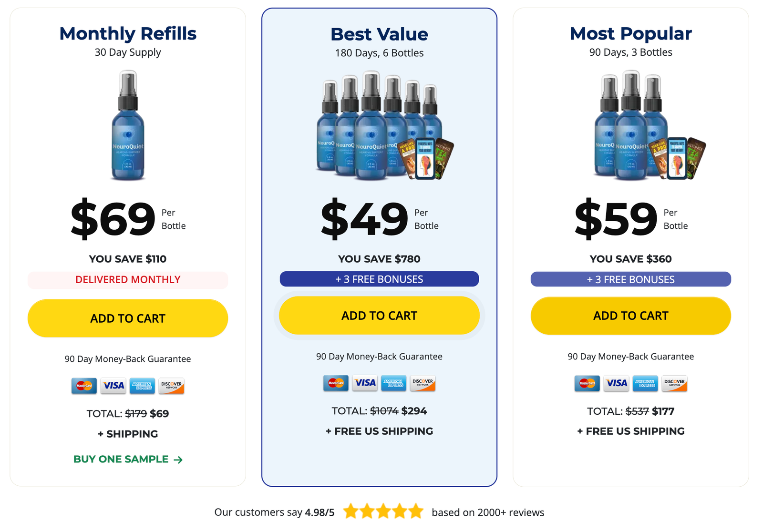The height and width of the screenshot is (532, 763).
Task: Click Best Value's + 3 Free Bonuses banner
Action: (x=379, y=279)
